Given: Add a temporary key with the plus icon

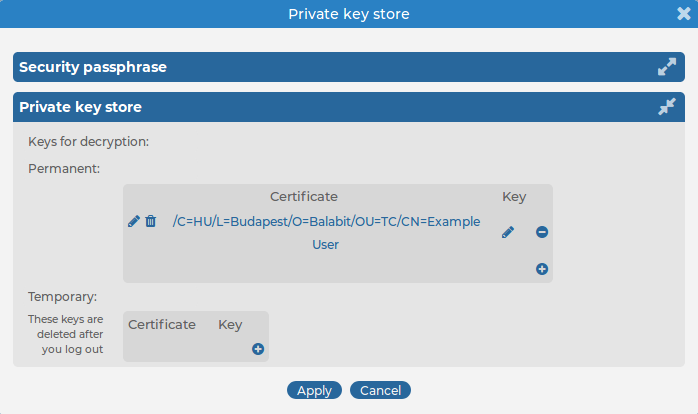Looking at the screenshot, I should click(257, 349).
